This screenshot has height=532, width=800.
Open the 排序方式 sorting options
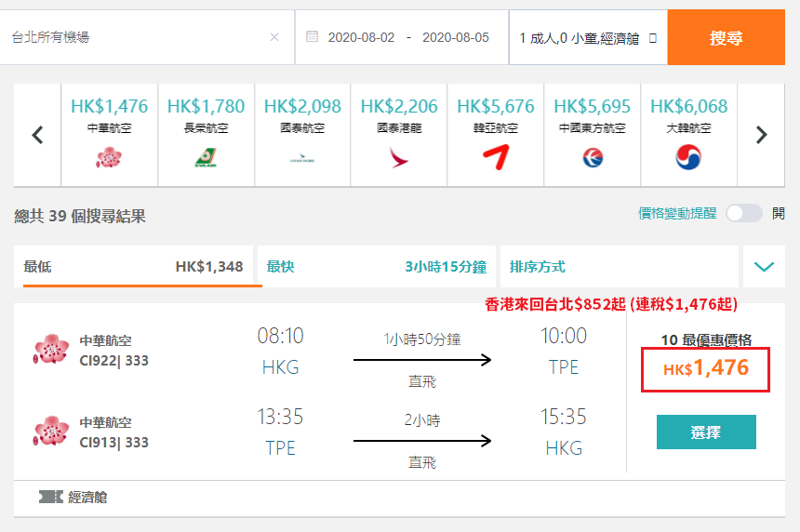[x=620, y=266]
